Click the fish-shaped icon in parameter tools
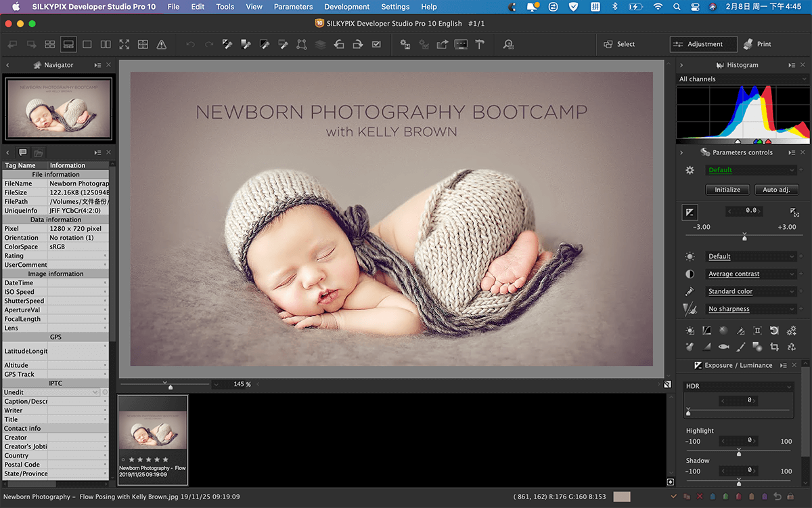This screenshot has width=812, height=508. (x=723, y=347)
